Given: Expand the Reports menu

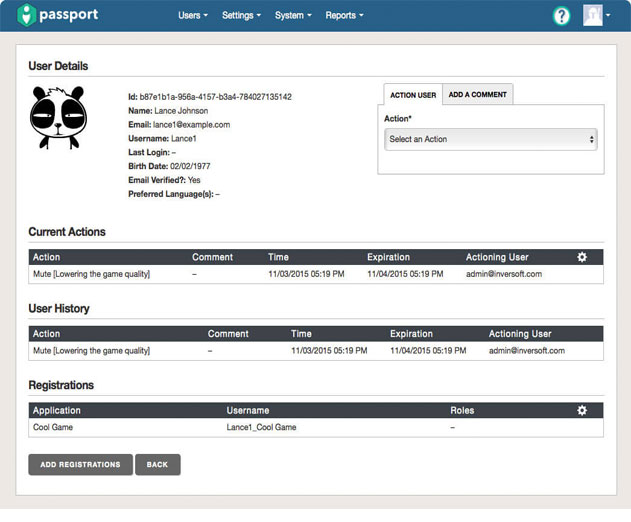Looking at the screenshot, I should pos(344,15).
